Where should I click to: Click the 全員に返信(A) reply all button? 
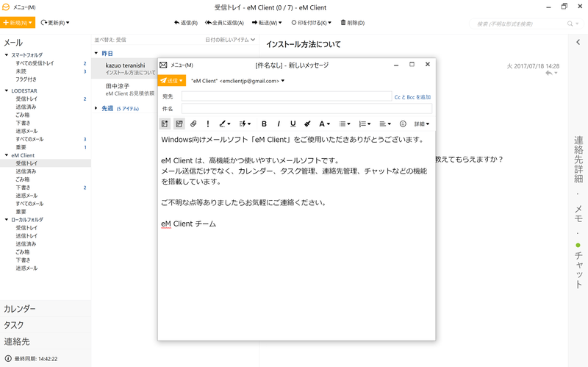click(224, 23)
